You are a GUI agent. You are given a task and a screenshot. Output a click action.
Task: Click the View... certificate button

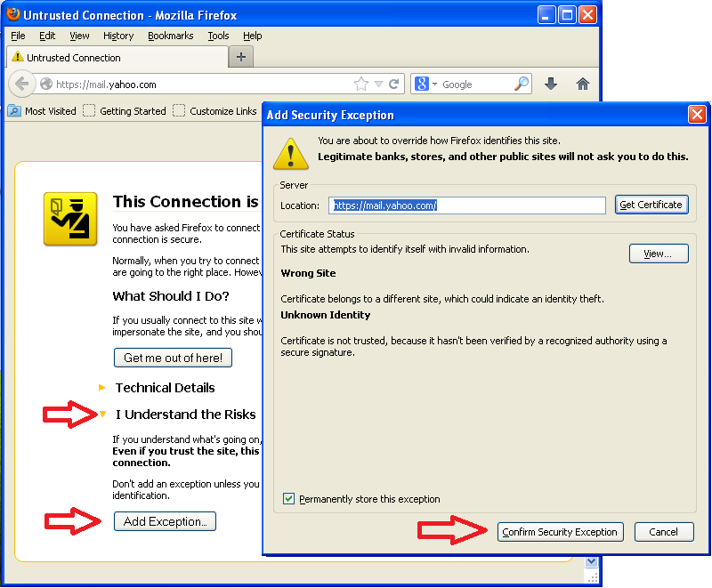659,254
